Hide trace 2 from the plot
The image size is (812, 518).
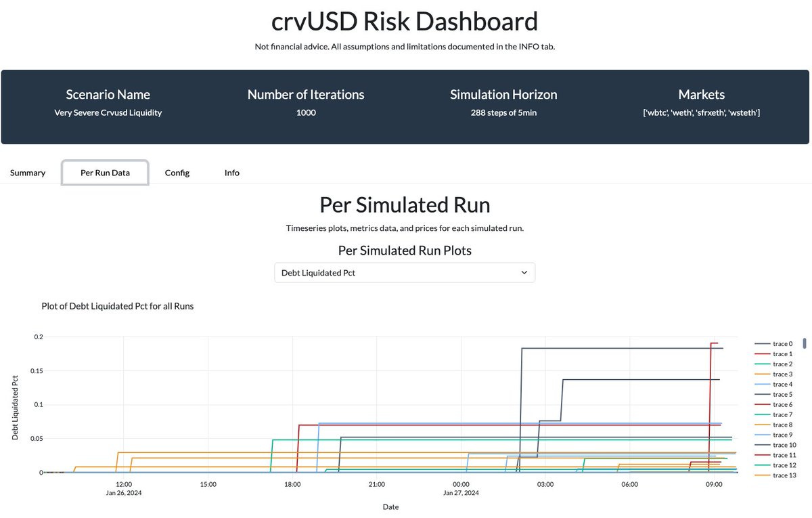coord(773,364)
